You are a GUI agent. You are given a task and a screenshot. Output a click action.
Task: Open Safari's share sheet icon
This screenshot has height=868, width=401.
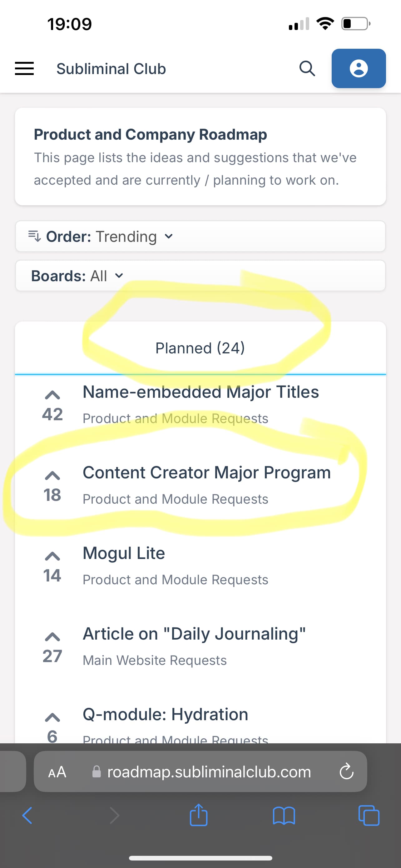[199, 815]
